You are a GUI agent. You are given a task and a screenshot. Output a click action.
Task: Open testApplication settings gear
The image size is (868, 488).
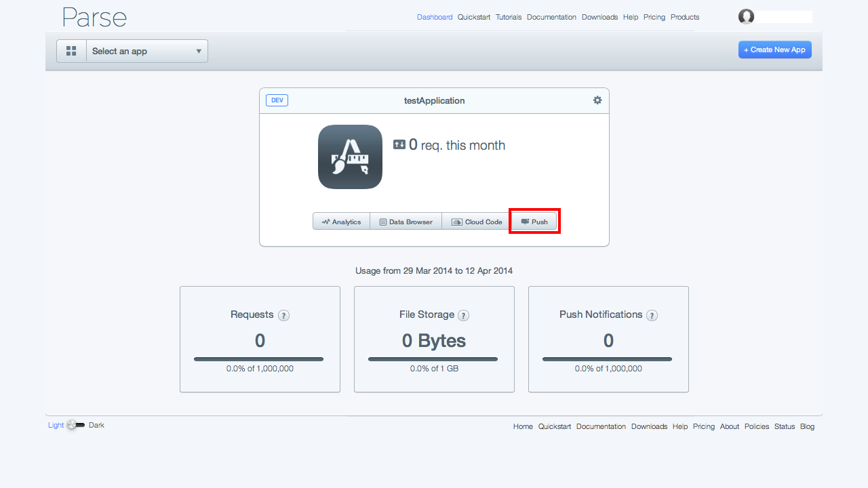597,100
